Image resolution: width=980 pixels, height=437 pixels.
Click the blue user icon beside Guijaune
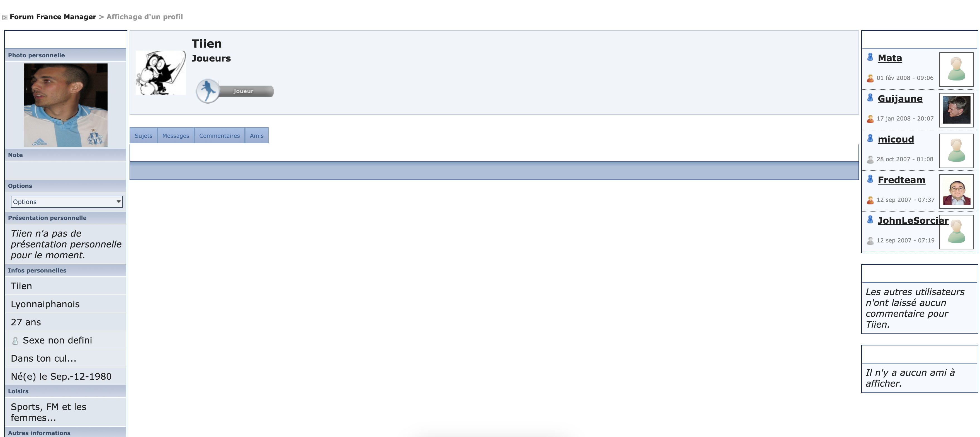[x=870, y=98]
